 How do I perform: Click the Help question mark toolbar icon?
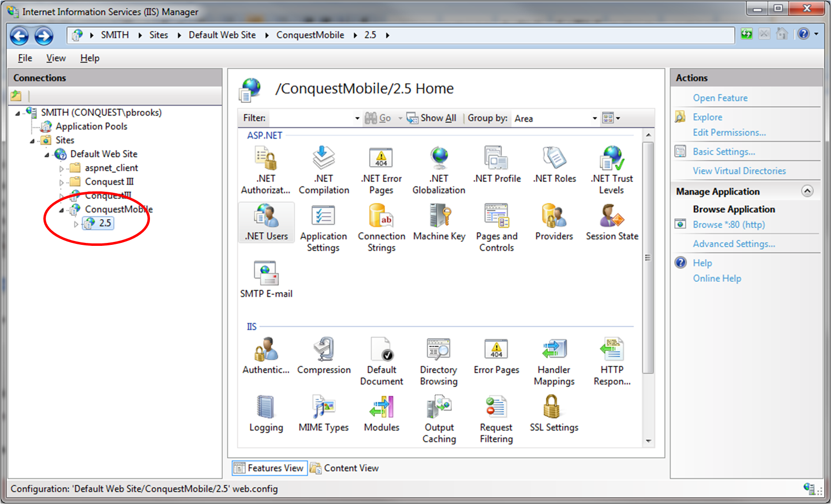tap(803, 34)
